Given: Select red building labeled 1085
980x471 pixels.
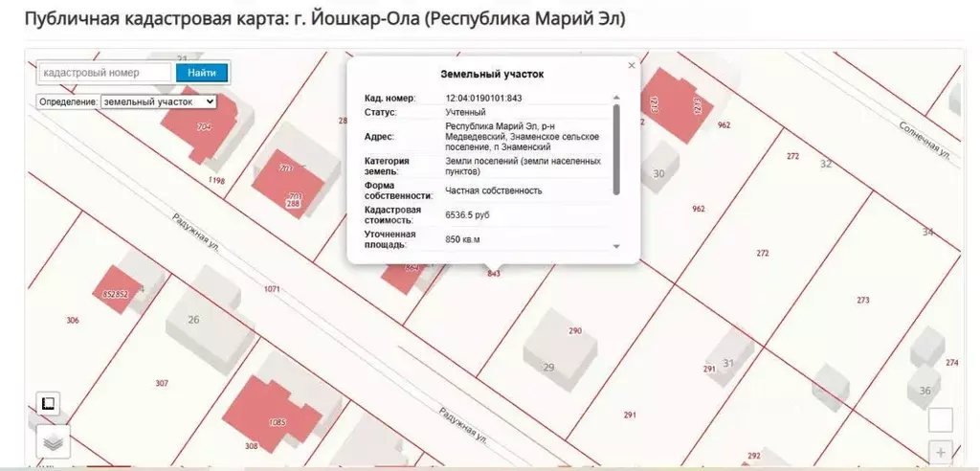Looking at the screenshot, I should click(271, 413).
